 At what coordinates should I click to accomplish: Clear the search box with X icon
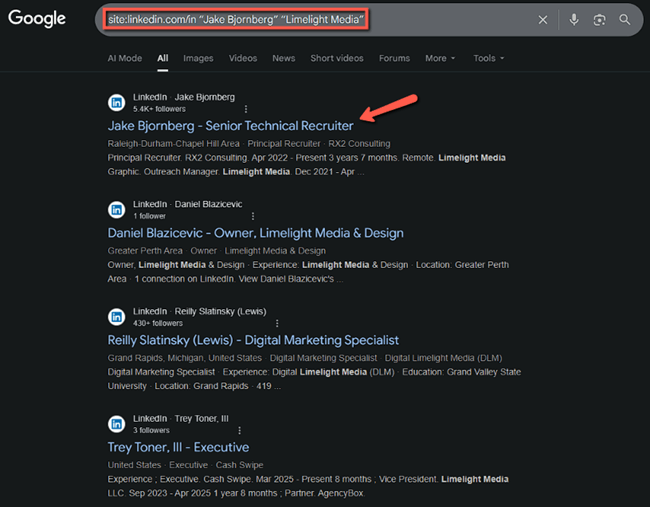point(543,20)
